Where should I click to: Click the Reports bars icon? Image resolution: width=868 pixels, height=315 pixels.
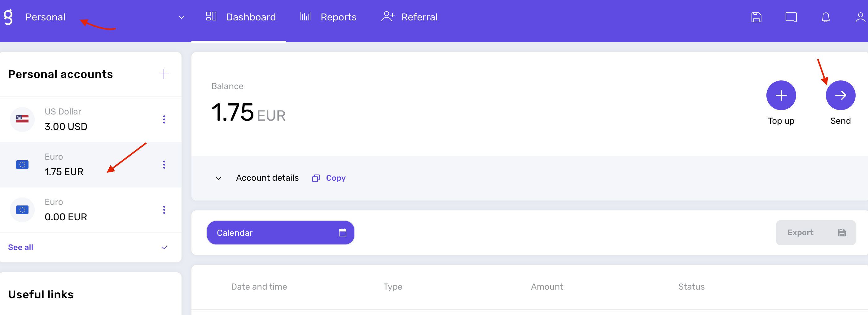[x=305, y=16]
